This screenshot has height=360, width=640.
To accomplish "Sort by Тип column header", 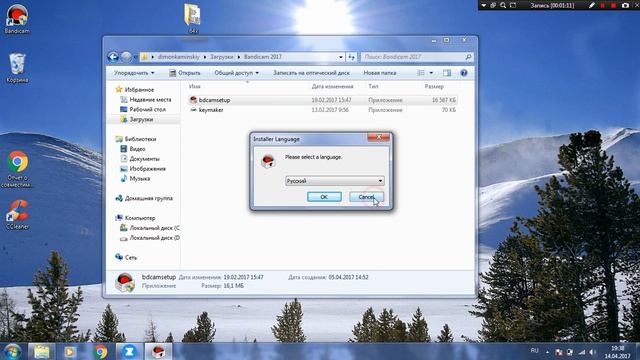I will pos(373,86).
